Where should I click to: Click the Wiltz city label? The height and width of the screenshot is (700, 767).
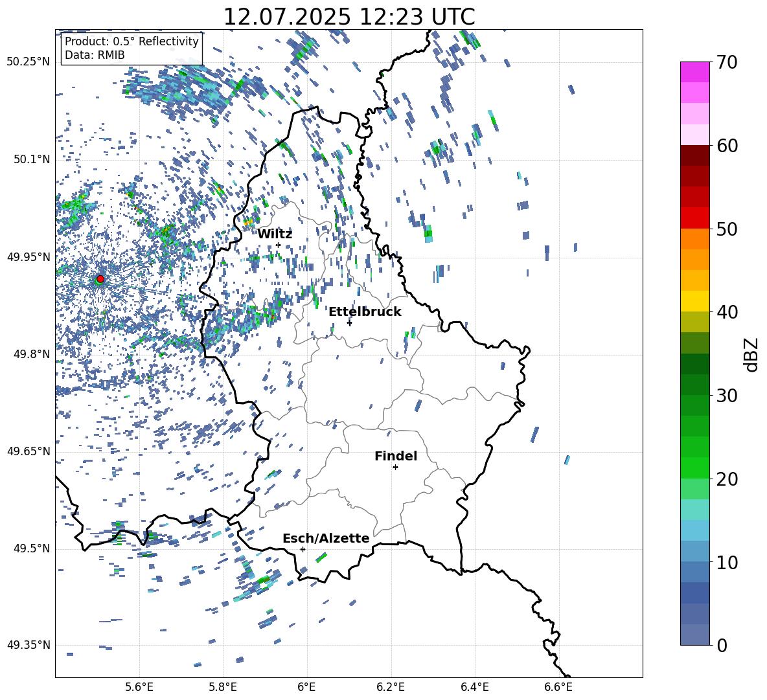[x=275, y=234]
